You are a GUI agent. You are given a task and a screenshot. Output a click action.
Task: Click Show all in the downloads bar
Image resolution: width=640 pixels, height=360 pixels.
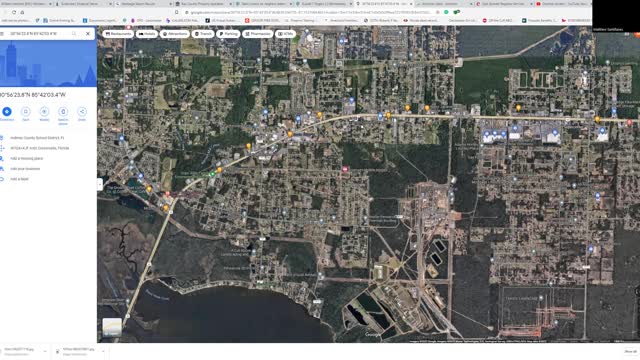pos(630,351)
